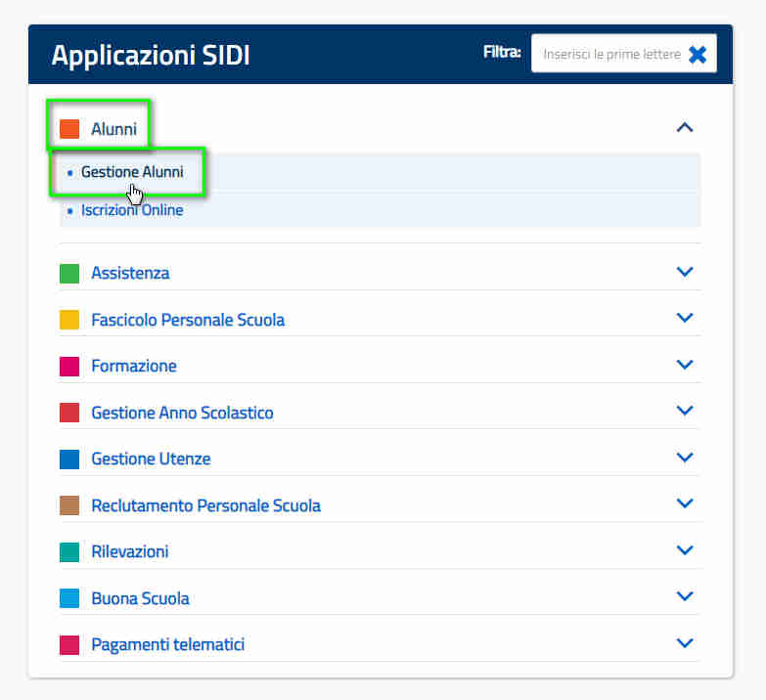Viewport: 766px width, 700px height.
Task: Click the magenta square beside Formazione
Action: click(69, 366)
